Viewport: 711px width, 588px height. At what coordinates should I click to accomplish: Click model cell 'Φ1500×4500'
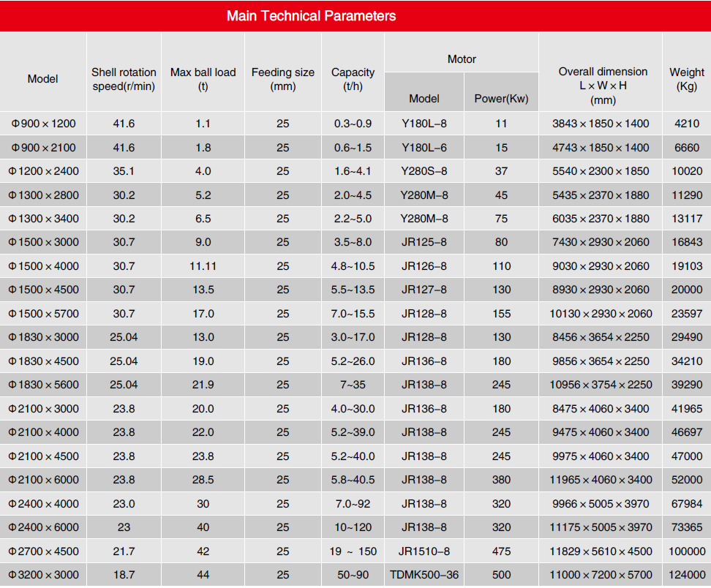click(x=43, y=289)
